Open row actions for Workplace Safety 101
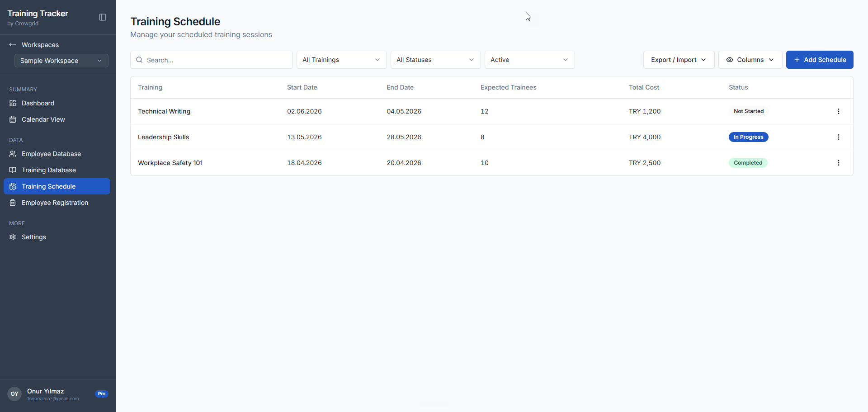The width and height of the screenshot is (868, 412). point(839,163)
